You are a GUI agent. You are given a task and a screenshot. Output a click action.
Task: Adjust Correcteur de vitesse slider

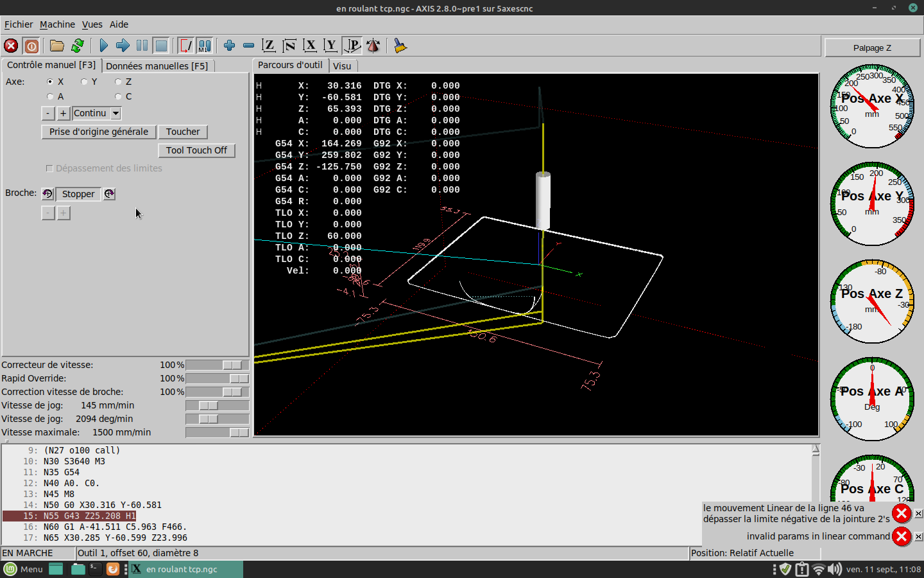217,365
